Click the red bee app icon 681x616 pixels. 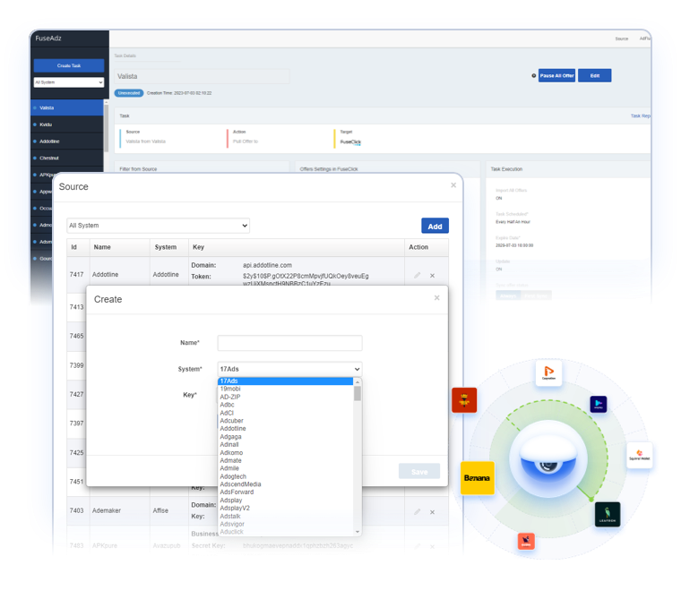click(x=464, y=400)
